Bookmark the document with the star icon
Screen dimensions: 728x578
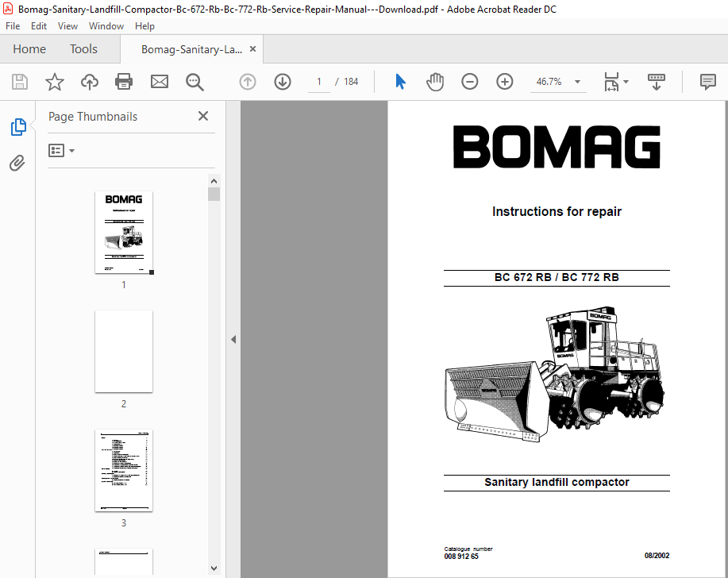pyautogui.click(x=54, y=82)
